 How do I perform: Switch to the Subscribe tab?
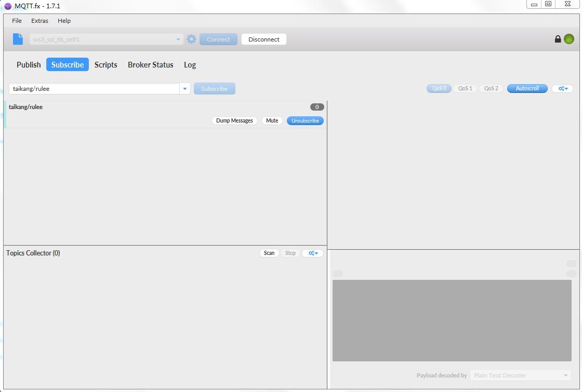pyautogui.click(x=68, y=64)
